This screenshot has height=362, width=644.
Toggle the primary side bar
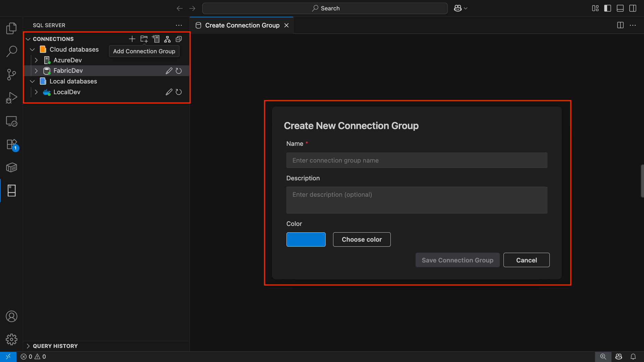point(608,8)
